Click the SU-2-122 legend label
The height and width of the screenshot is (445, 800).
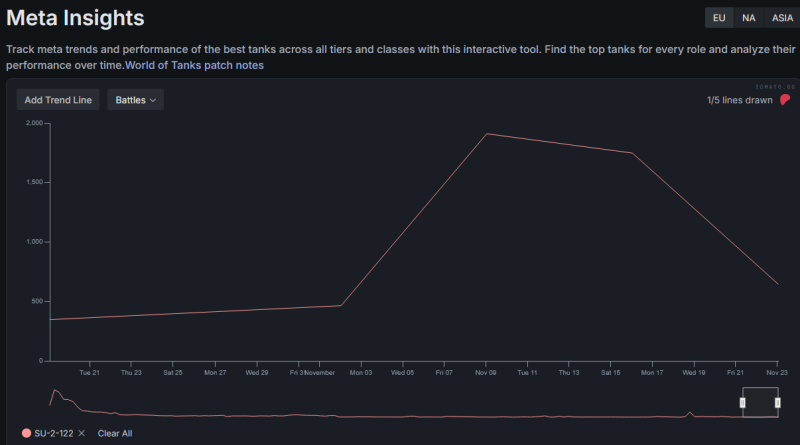pyautogui.click(x=54, y=433)
